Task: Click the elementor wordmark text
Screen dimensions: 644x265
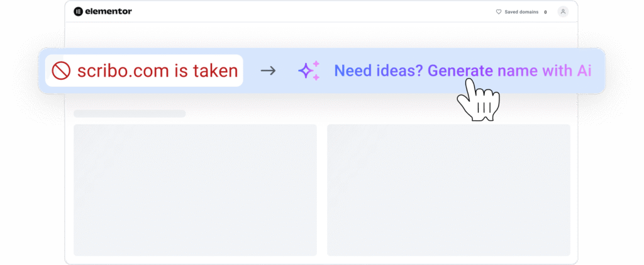Action: coord(108,11)
